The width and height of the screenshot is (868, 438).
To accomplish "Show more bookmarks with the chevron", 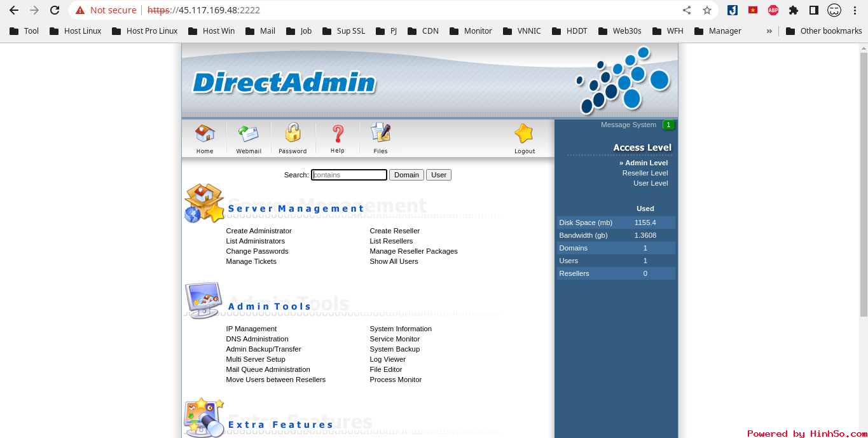I will tap(769, 31).
